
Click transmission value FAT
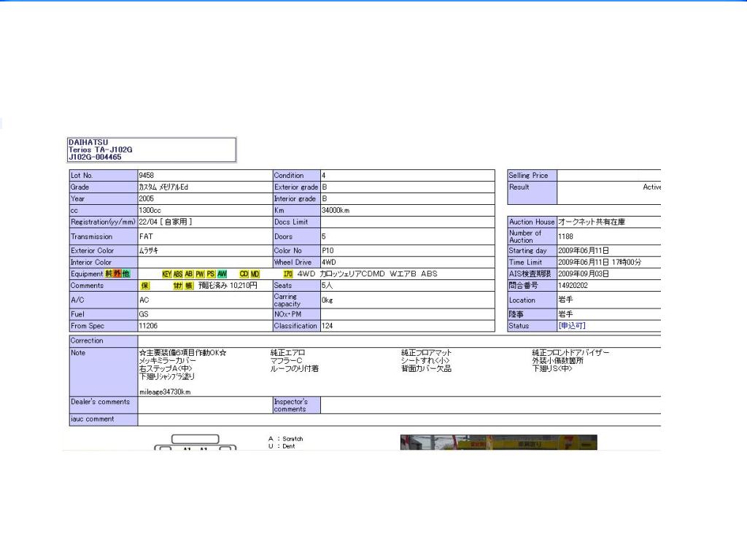[146, 237]
